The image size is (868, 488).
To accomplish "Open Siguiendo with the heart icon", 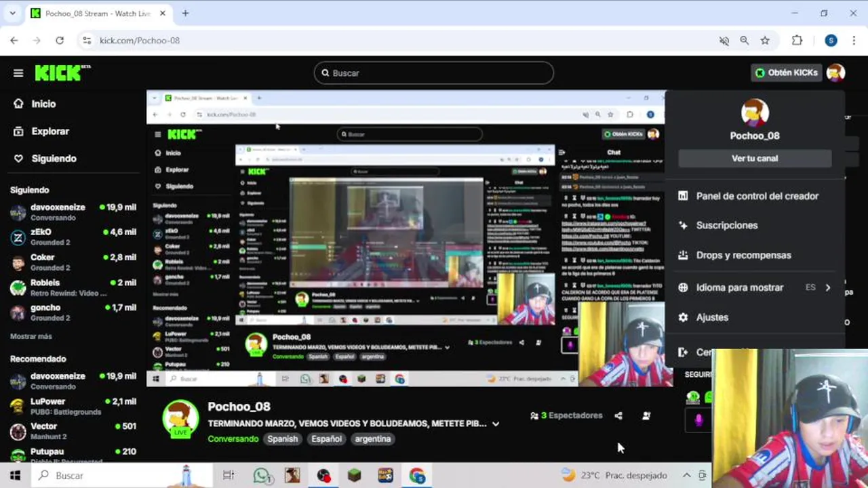I will (x=54, y=158).
